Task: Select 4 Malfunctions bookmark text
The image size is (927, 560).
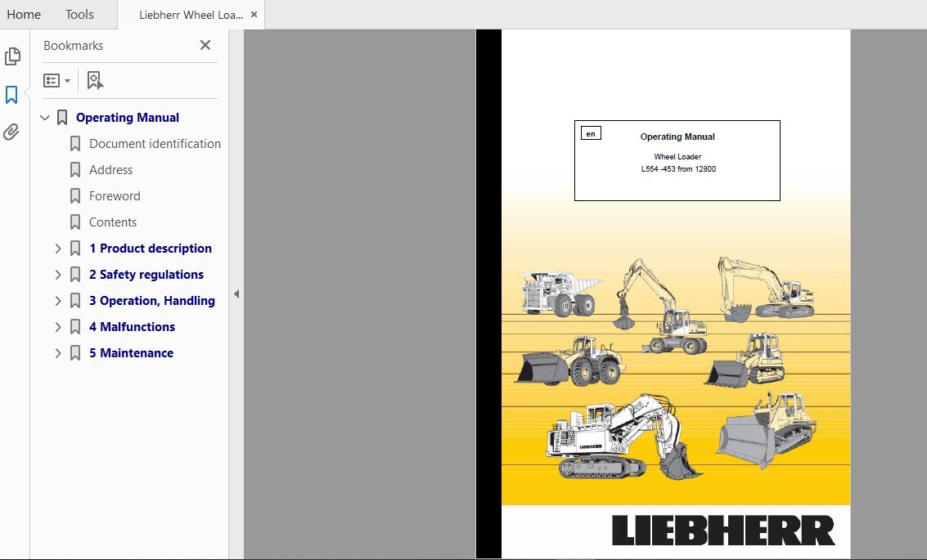Action: coord(132,327)
